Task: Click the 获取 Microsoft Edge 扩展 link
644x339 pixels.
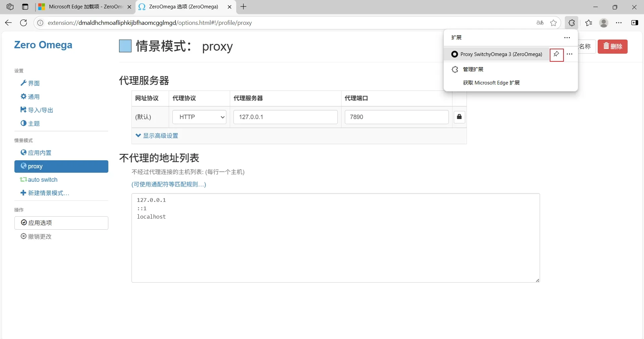Action: [491, 82]
